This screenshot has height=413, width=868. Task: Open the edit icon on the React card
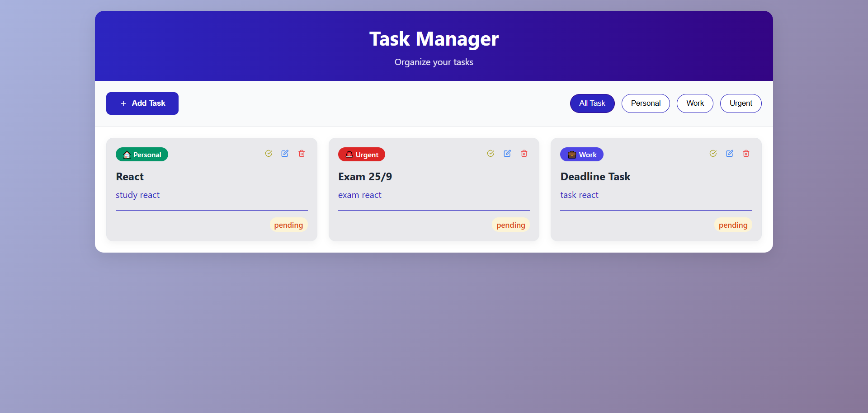click(x=285, y=154)
